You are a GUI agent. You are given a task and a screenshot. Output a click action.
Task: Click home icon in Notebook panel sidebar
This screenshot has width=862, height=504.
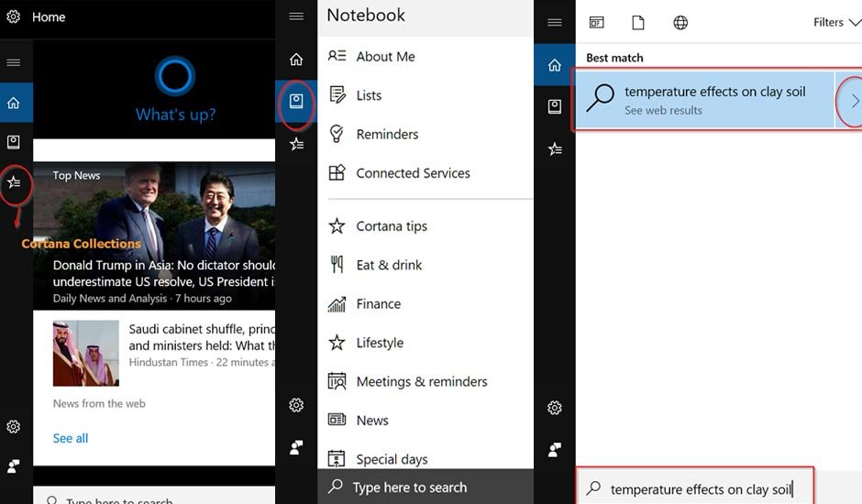[296, 59]
